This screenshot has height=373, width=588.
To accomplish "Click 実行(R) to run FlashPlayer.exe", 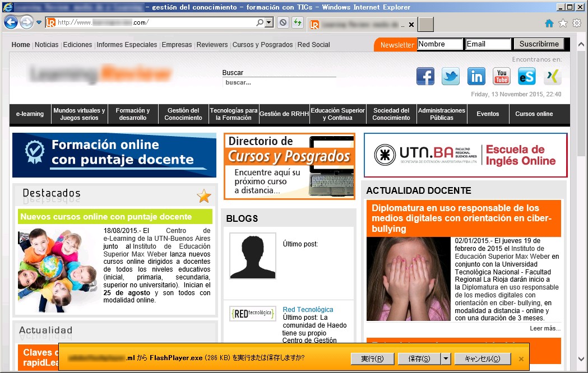I will (372, 359).
